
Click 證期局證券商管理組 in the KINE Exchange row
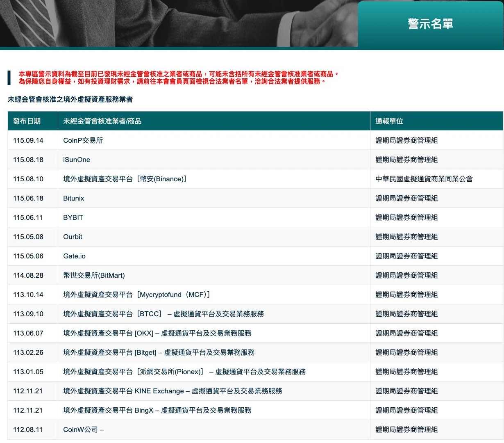407,391
